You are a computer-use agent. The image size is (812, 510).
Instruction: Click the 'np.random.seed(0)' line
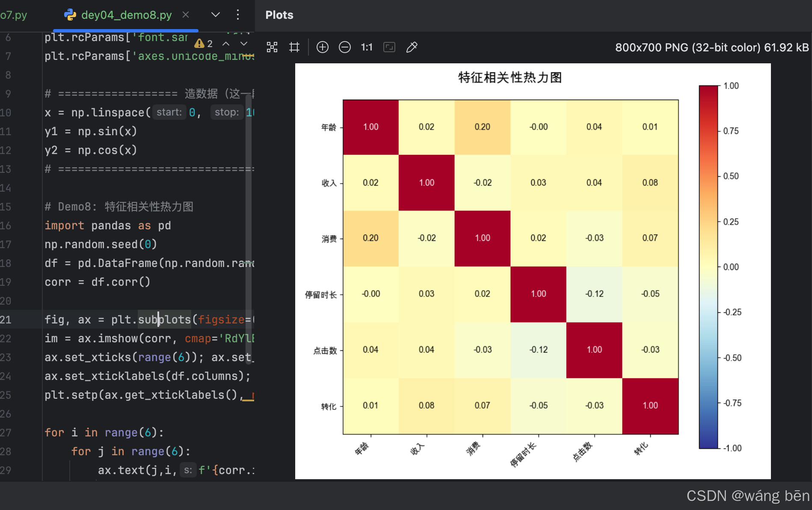[x=101, y=244]
